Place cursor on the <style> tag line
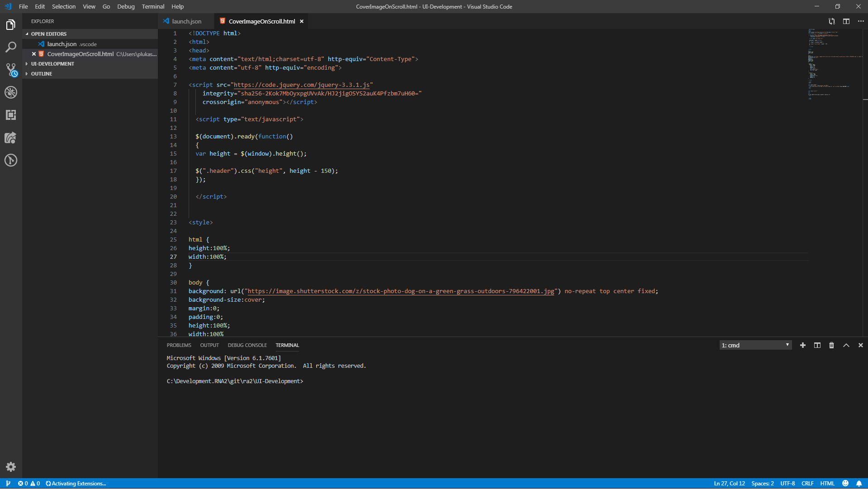Image resolution: width=868 pixels, height=489 pixels. pos(200,222)
